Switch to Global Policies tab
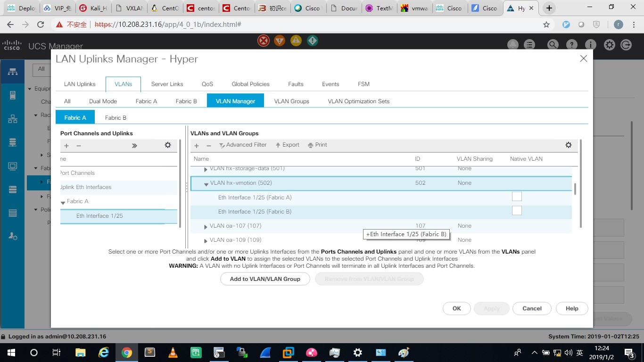The height and width of the screenshot is (362, 644). point(250,84)
